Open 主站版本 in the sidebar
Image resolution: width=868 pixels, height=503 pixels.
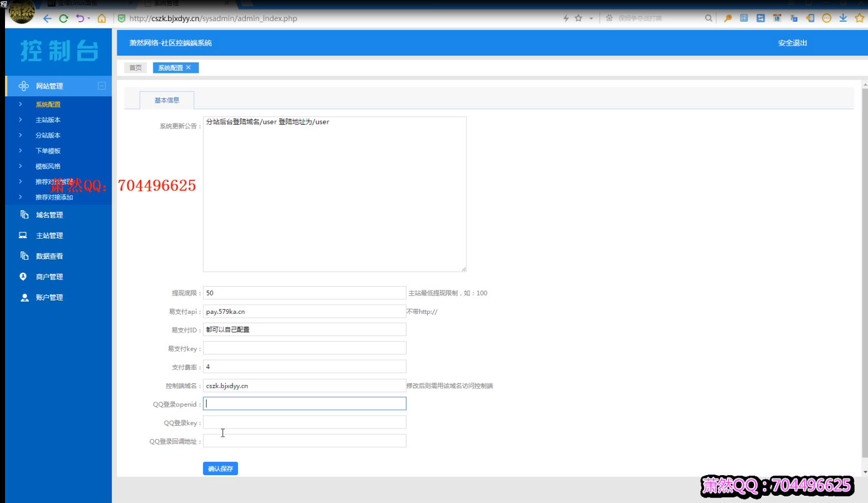pyautogui.click(x=48, y=120)
